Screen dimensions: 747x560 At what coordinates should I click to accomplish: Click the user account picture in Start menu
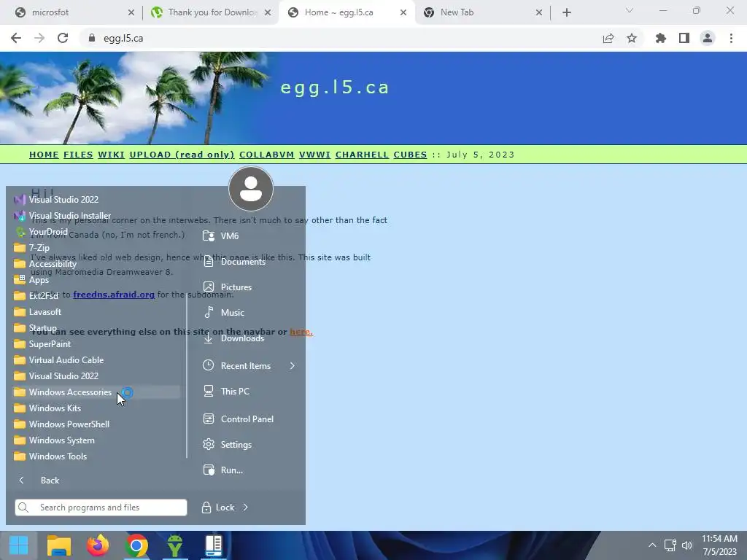point(251,189)
